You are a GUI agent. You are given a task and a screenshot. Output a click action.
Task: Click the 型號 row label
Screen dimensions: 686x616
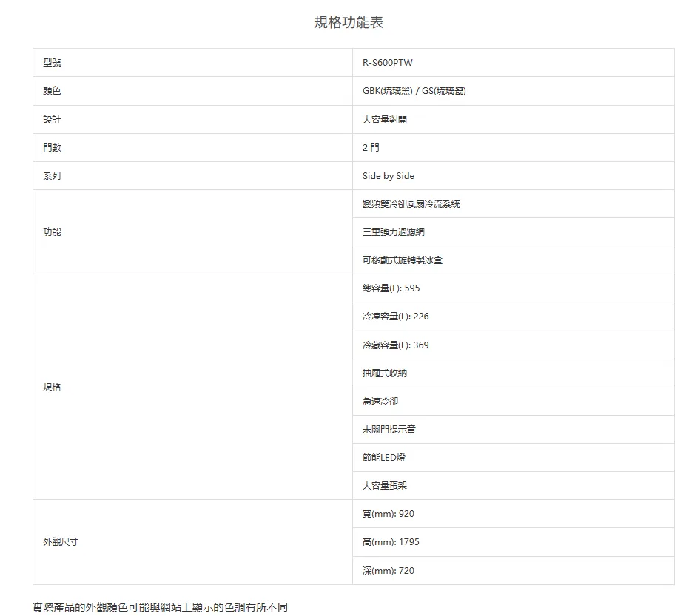[52, 63]
